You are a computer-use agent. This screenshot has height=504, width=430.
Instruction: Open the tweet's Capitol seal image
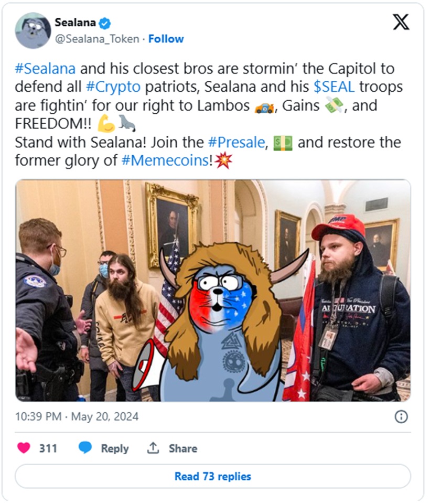click(x=213, y=290)
